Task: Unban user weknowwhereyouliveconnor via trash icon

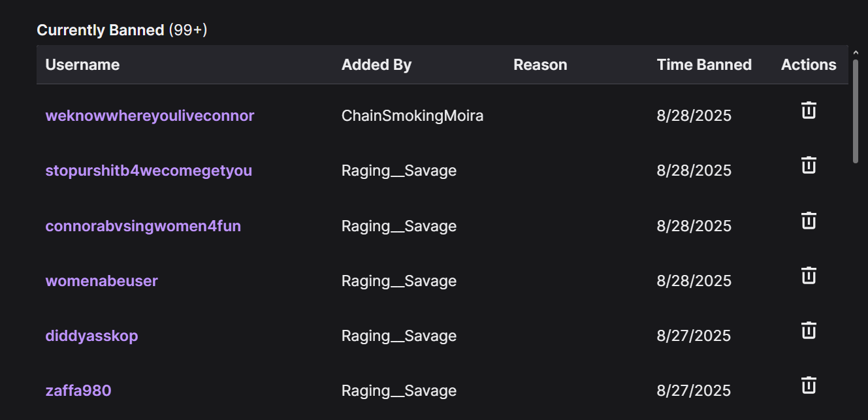Action: pos(809,110)
